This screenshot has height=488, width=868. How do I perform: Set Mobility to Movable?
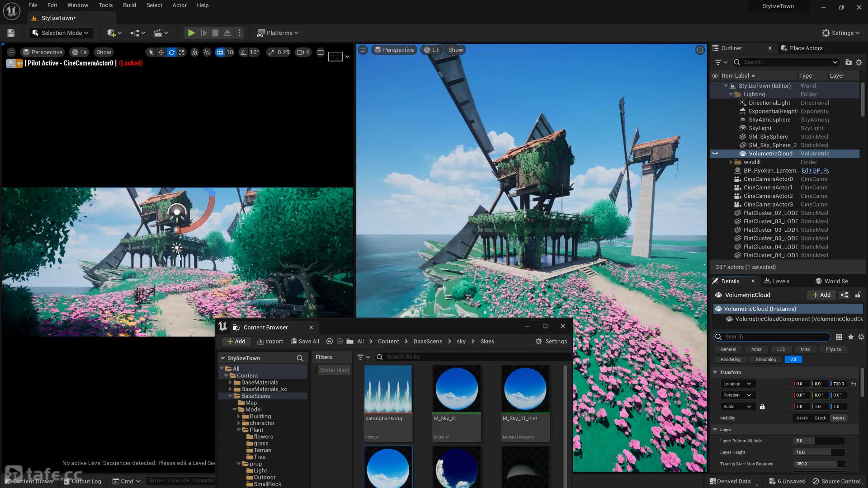click(x=839, y=418)
